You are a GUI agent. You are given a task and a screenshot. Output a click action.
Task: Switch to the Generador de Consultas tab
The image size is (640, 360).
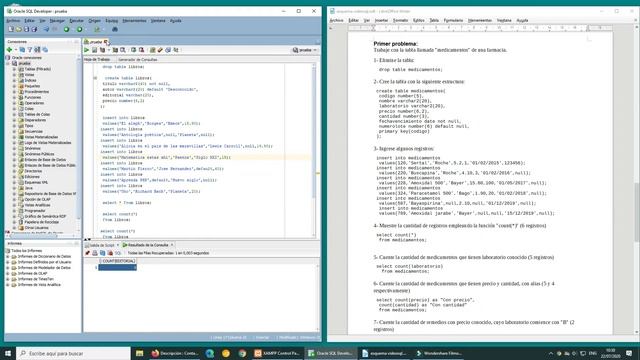tap(138, 60)
